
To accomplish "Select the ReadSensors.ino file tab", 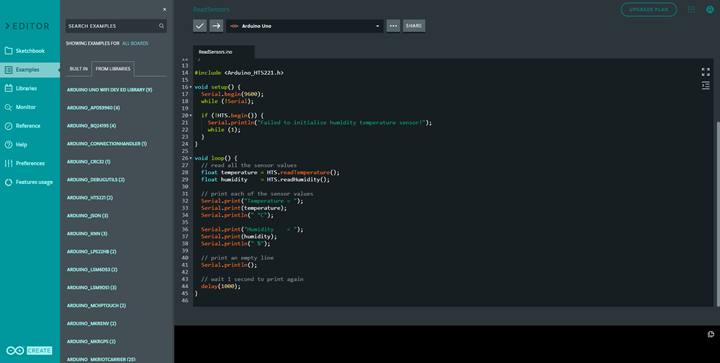I will (224, 52).
